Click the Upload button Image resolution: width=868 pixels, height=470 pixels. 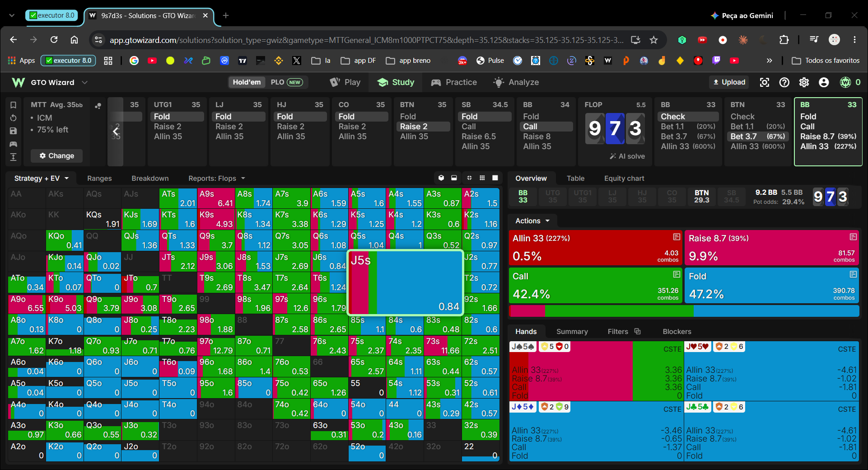[x=729, y=82]
